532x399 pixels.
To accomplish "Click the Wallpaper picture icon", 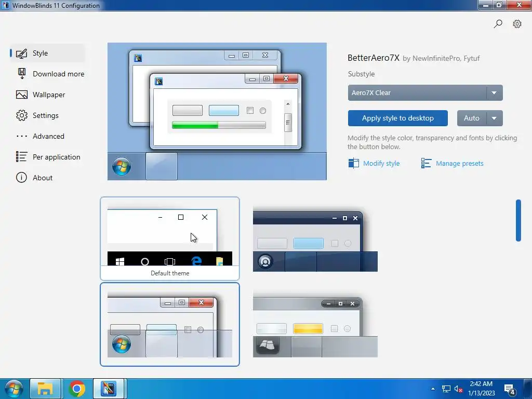I will [x=22, y=95].
